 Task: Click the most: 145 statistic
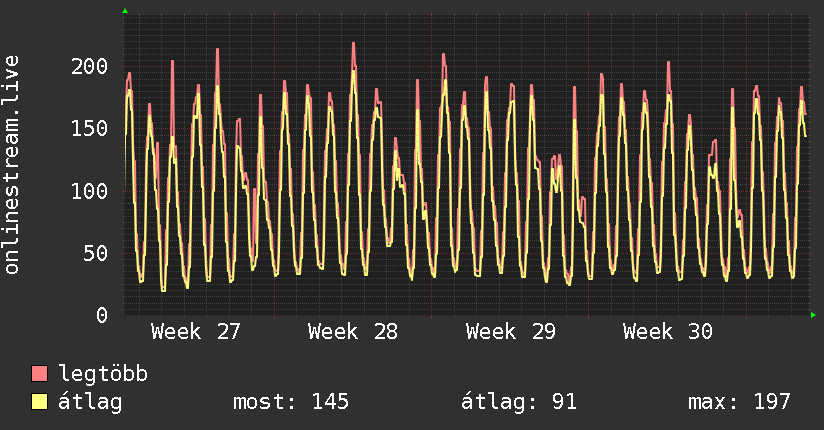point(291,402)
